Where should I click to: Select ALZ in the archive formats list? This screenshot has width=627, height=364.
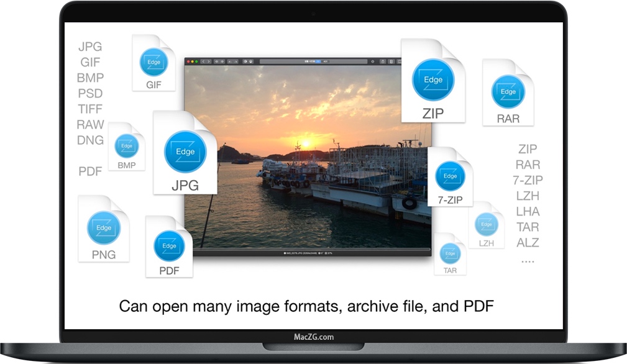click(528, 242)
